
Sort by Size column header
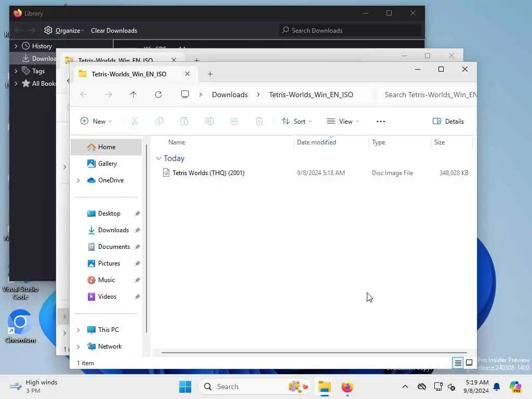(x=440, y=142)
